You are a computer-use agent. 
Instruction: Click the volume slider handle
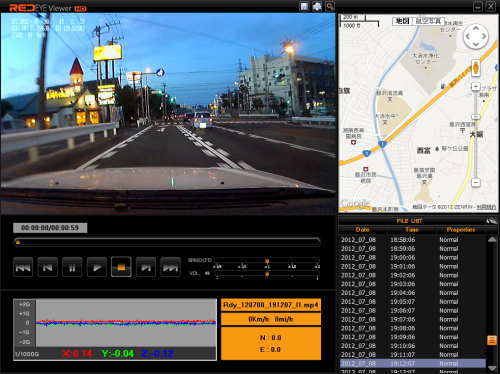point(267,274)
